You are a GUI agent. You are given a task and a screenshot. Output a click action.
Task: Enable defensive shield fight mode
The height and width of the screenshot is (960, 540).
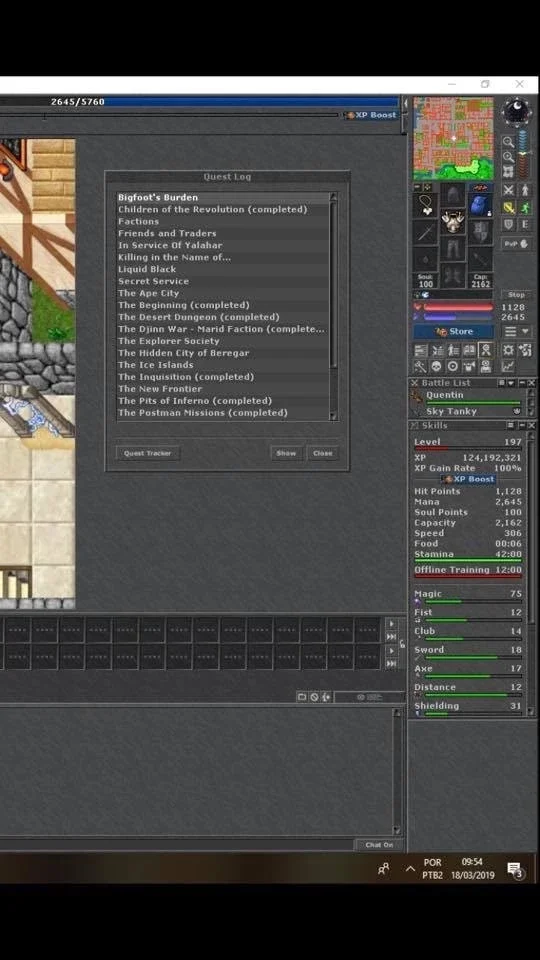508,224
